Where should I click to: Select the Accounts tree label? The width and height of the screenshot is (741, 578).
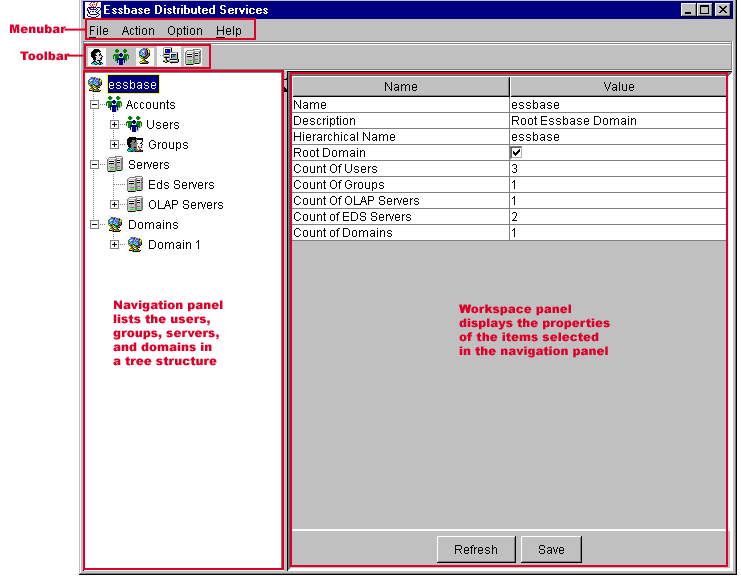point(150,104)
